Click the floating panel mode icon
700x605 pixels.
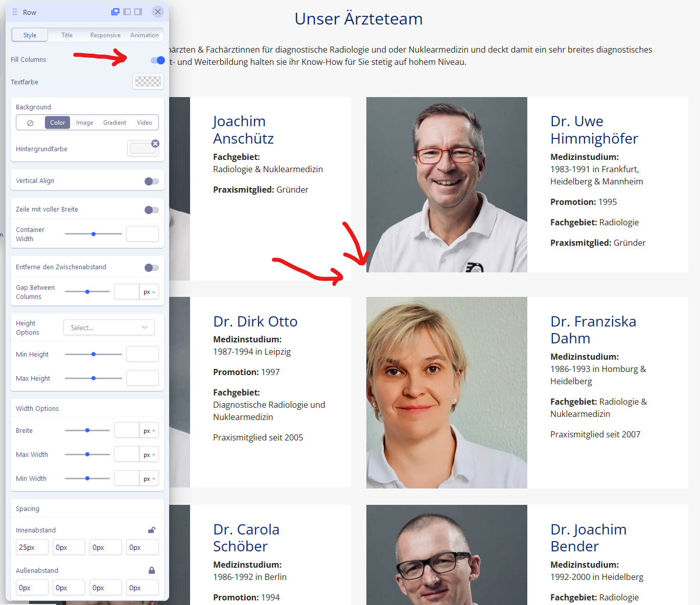(115, 12)
